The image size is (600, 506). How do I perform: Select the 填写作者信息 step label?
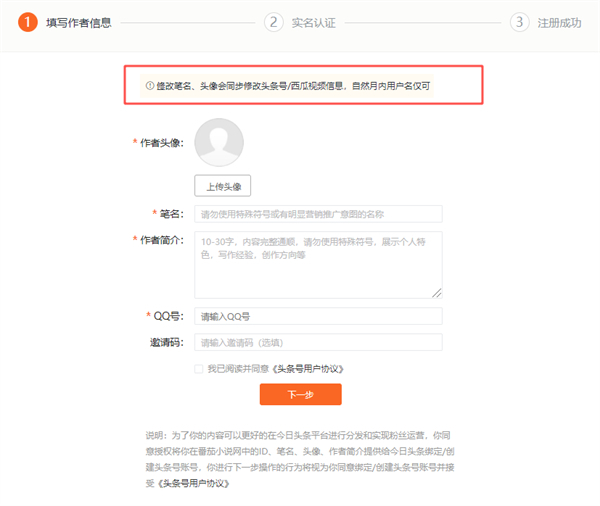pos(79,22)
